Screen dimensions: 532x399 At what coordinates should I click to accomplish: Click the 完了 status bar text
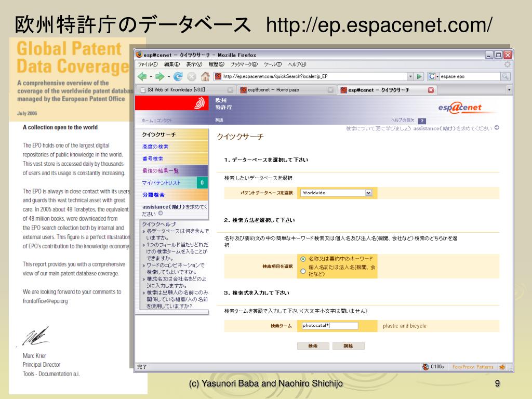(142, 367)
